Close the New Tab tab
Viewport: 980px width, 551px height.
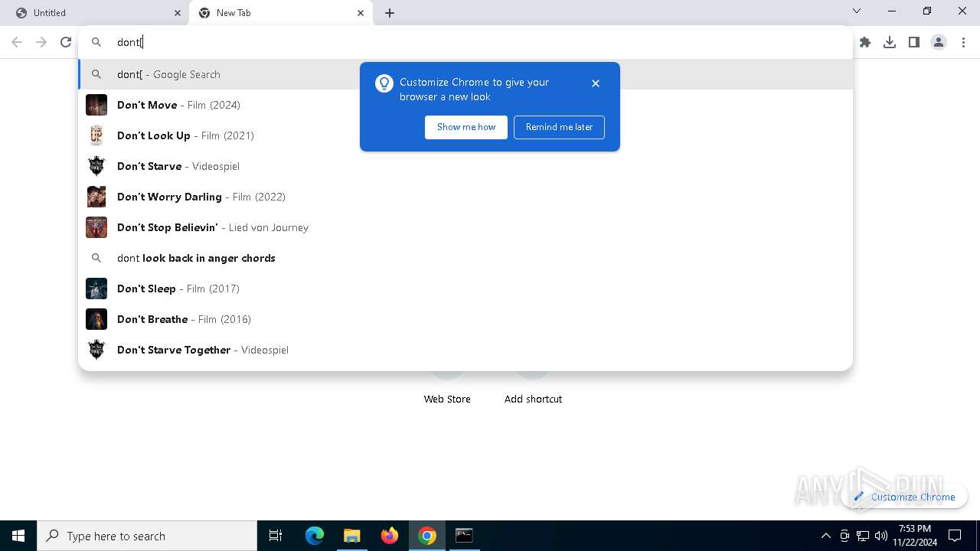[361, 13]
